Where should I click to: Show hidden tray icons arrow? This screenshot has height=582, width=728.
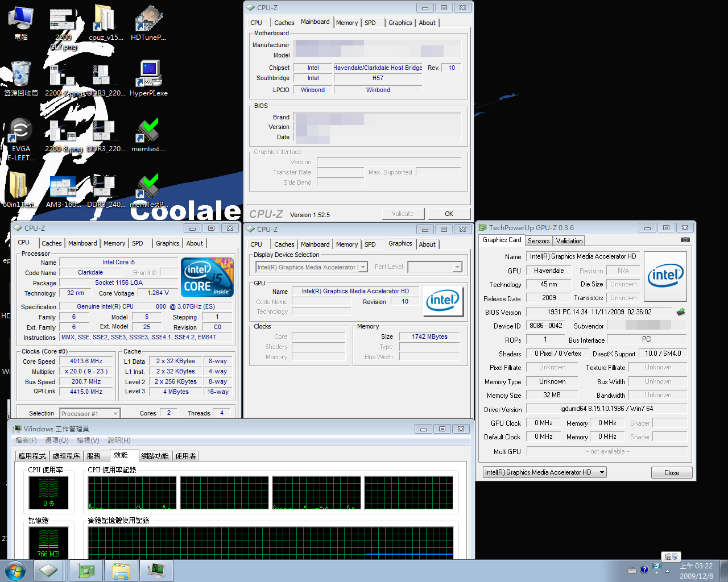tap(668, 571)
